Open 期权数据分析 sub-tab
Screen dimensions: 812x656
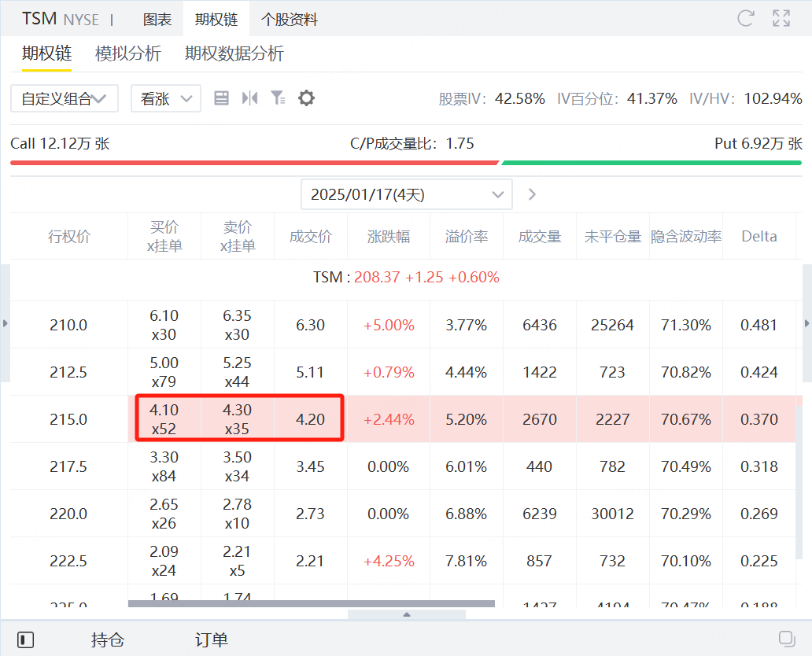point(234,53)
